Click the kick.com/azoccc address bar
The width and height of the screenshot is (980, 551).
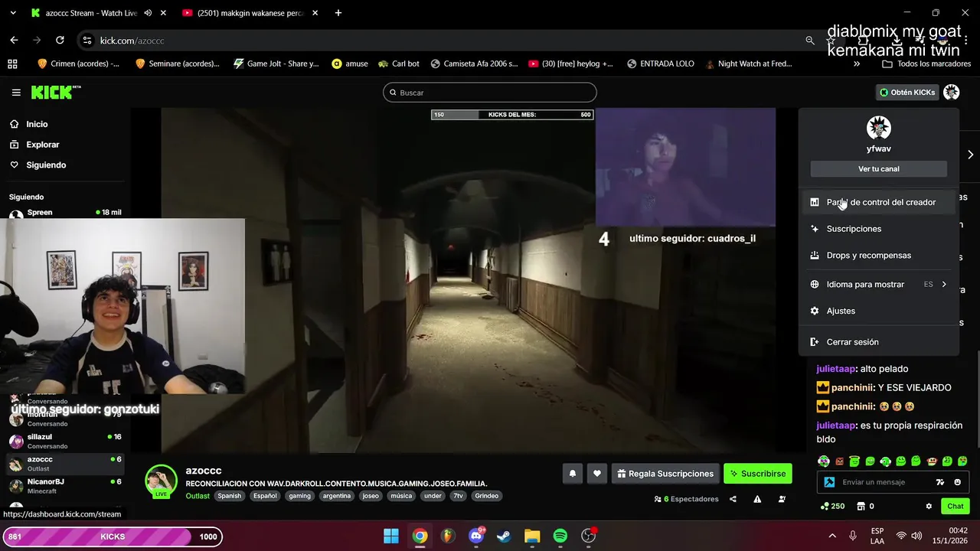pyautogui.click(x=132, y=41)
